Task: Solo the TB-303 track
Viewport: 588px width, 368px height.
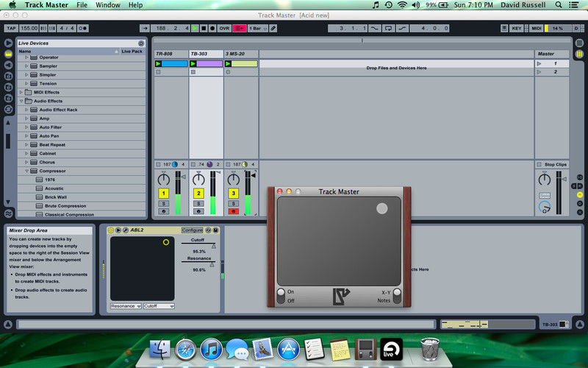Action: coord(198,204)
